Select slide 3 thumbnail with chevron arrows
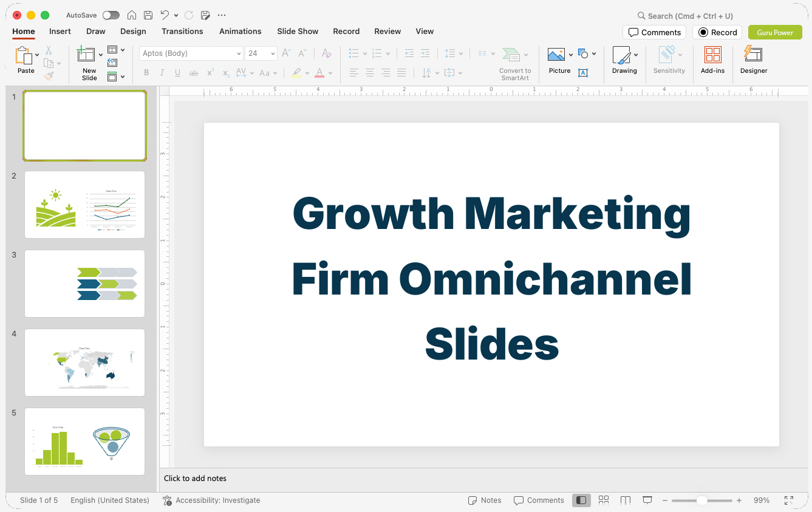Viewport: 812px width, 512px height. tap(84, 284)
